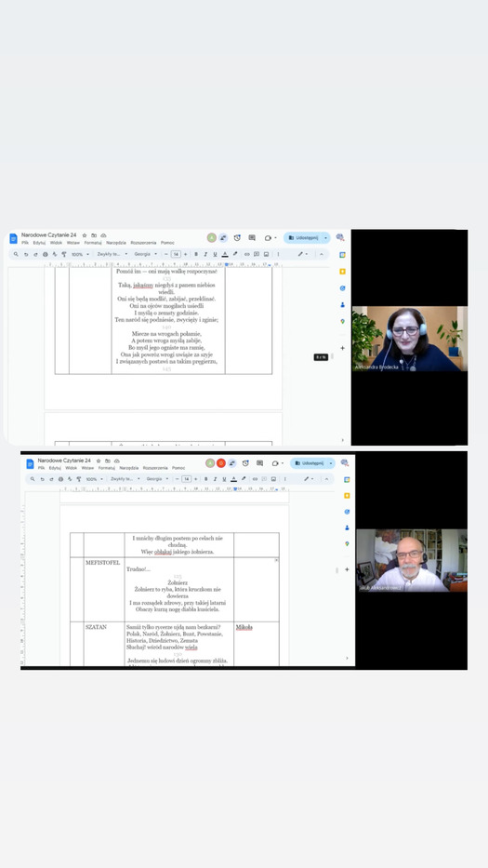Open Maps side panel in Aleksandra's recording
The height and width of the screenshot is (868, 488).
[x=342, y=321]
